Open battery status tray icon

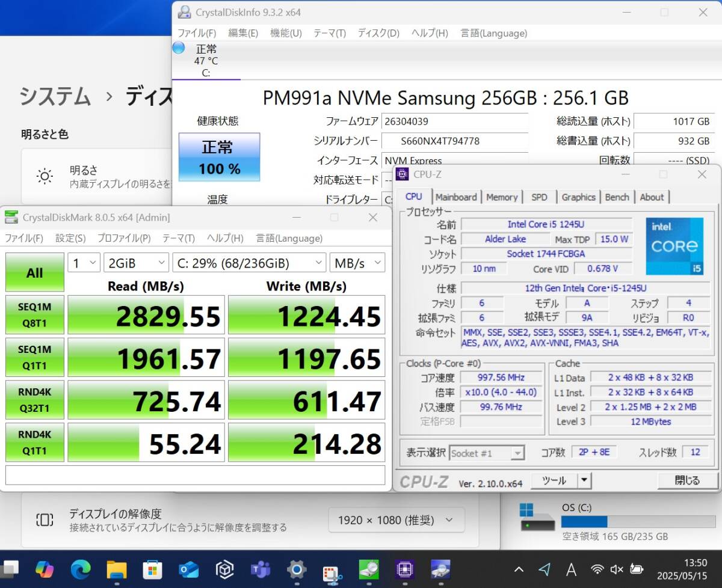pos(637,569)
